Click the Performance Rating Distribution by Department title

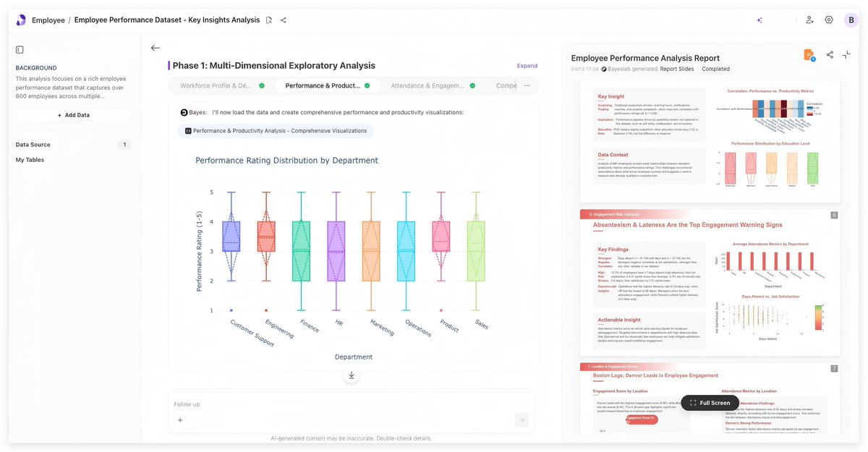[x=286, y=161]
